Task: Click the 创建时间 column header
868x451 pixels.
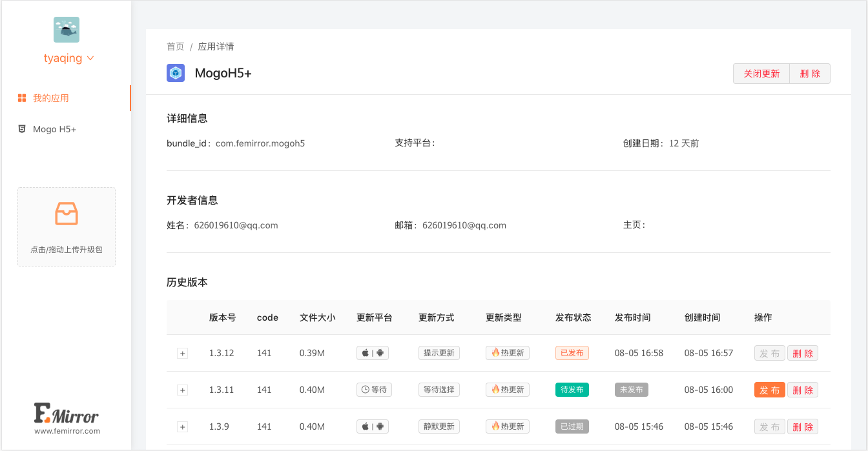Action: (x=703, y=317)
